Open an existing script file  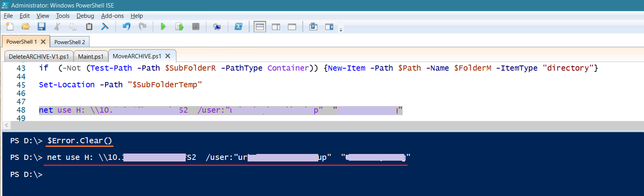click(x=26, y=27)
